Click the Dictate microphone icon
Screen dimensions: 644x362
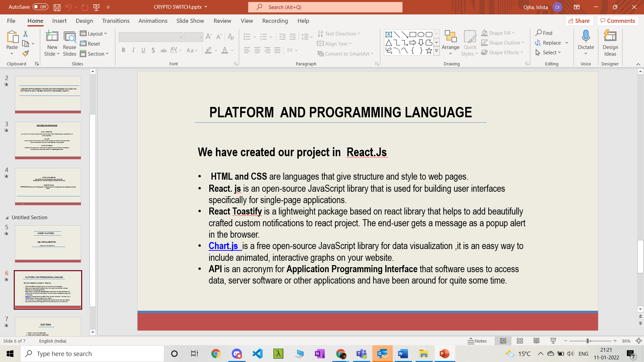pyautogui.click(x=586, y=36)
